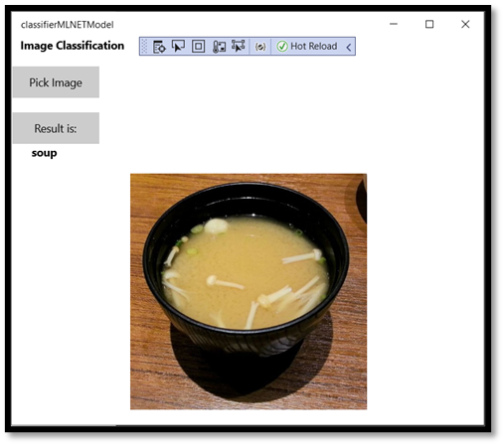
Task: Click the green Hot Reload checkmark
Action: [282, 47]
